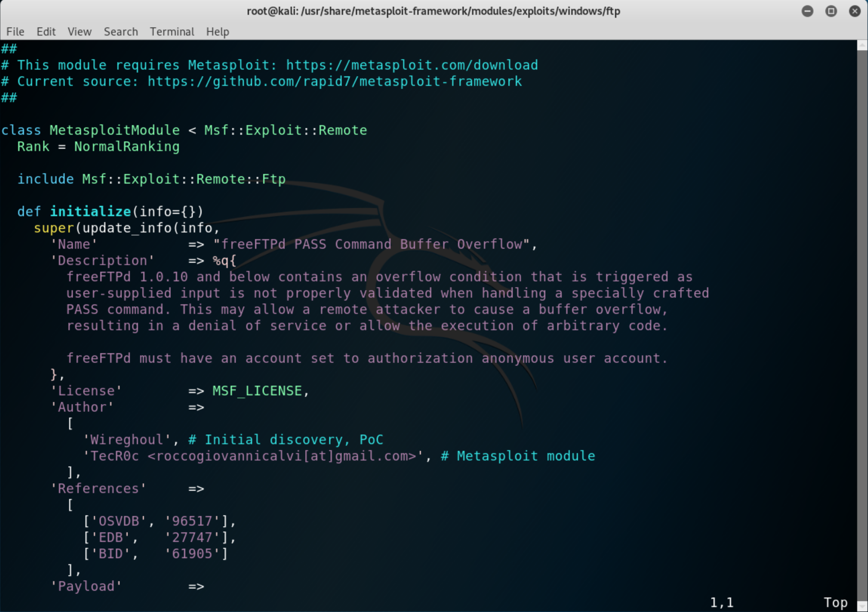Image resolution: width=868 pixels, height=612 pixels.
Task: Click 'freeFTPd 1.0.10 and below' line
Action: (x=379, y=277)
